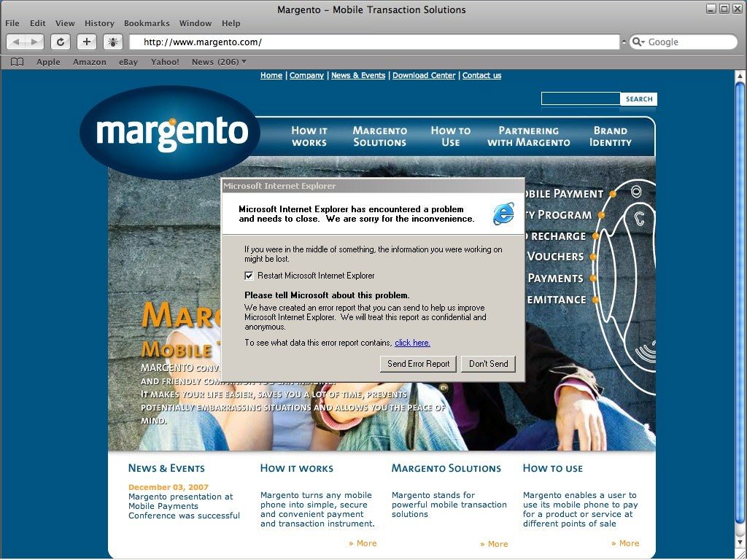This screenshot has width=747, height=560.
Task: Click Send Error Report button
Action: click(418, 364)
